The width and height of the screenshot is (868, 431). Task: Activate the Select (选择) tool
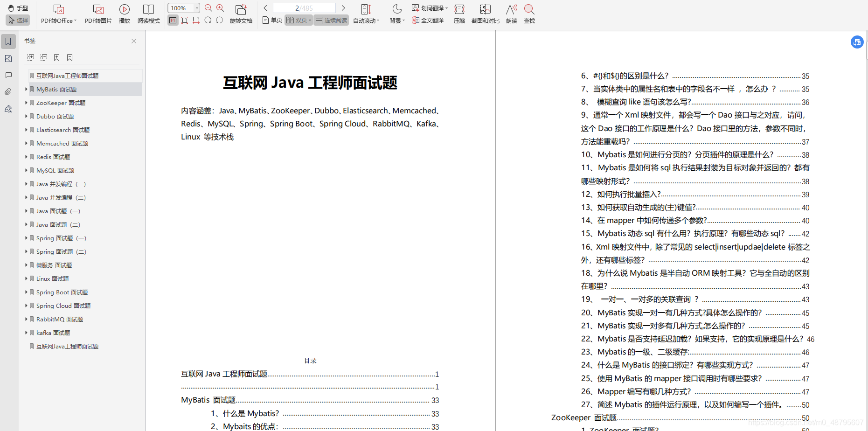coord(18,20)
